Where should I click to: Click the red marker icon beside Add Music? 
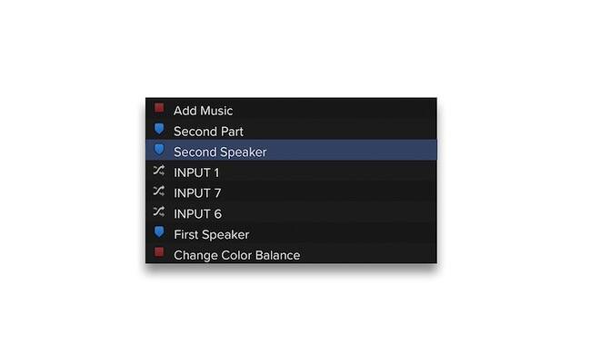[x=159, y=108]
